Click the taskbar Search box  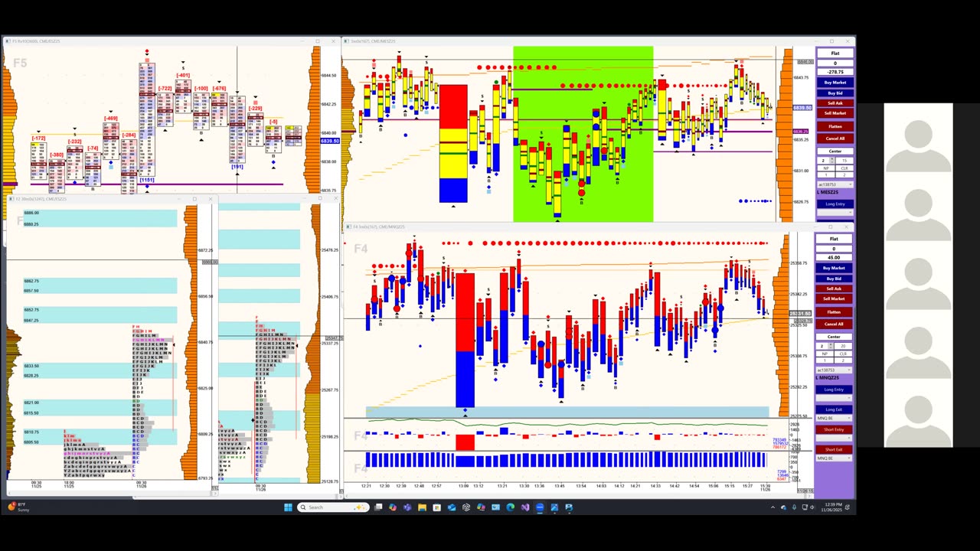pos(333,507)
